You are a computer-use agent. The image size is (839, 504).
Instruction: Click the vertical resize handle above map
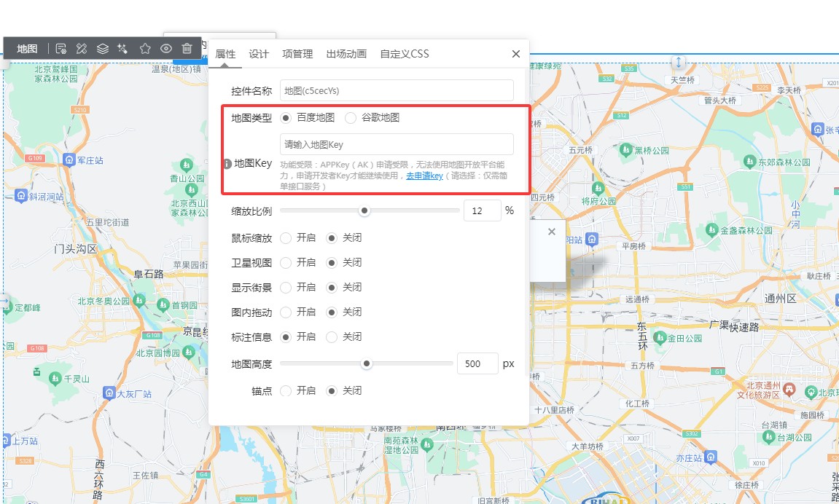click(679, 63)
